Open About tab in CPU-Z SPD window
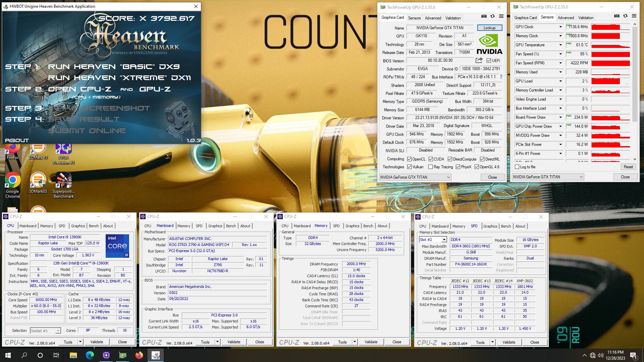This screenshot has width=644, height=362. coord(520,226)
